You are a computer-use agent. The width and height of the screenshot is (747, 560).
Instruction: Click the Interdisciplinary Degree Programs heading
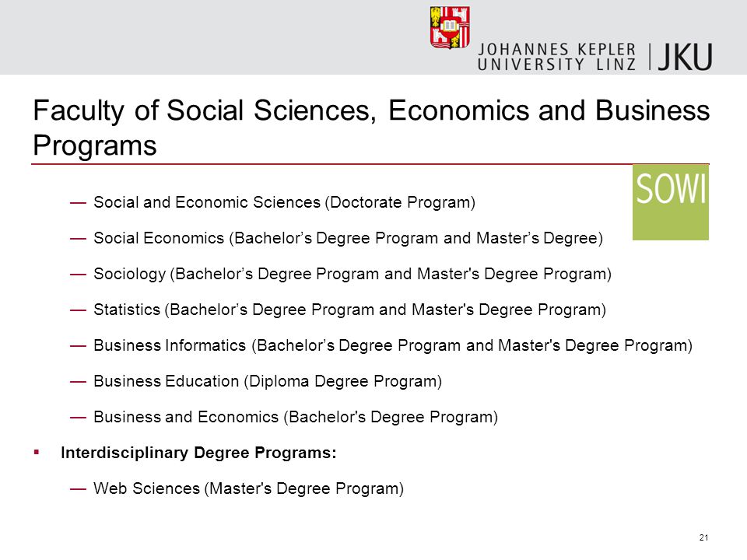click(198, 453)
